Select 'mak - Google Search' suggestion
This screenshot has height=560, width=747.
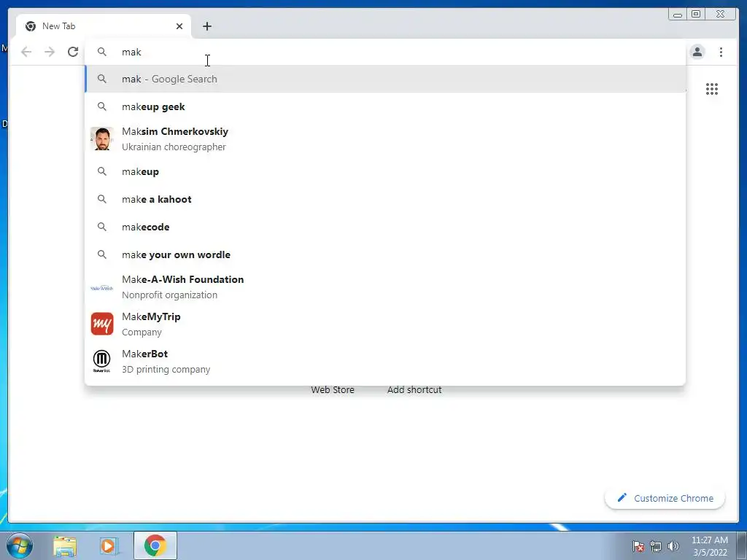[385, 79]
